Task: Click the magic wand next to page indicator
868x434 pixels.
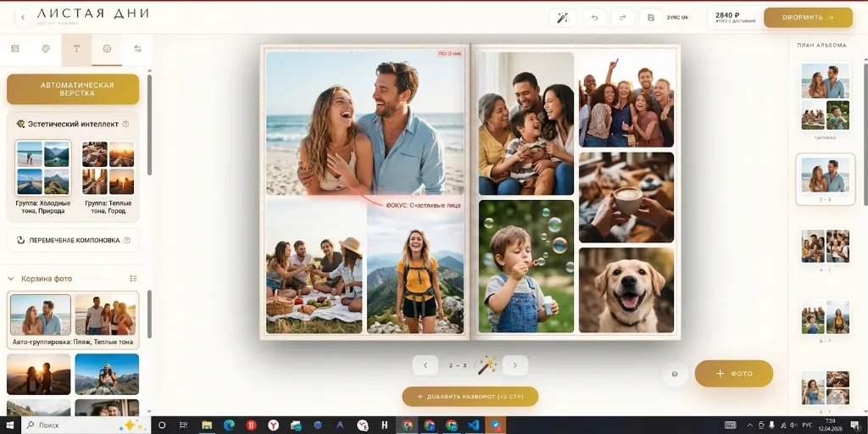Action: 487,364
